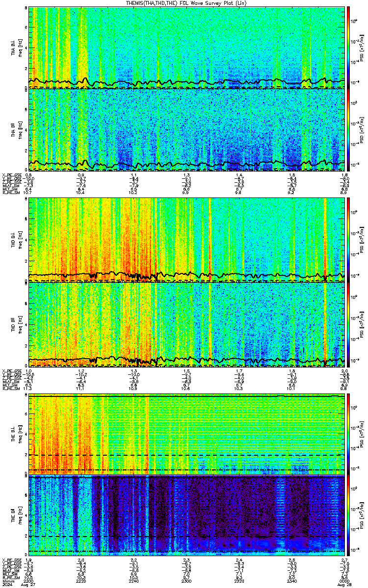Click the '2024' year label
This screenshot has height=588, width=368.
(x=7, y=584)
